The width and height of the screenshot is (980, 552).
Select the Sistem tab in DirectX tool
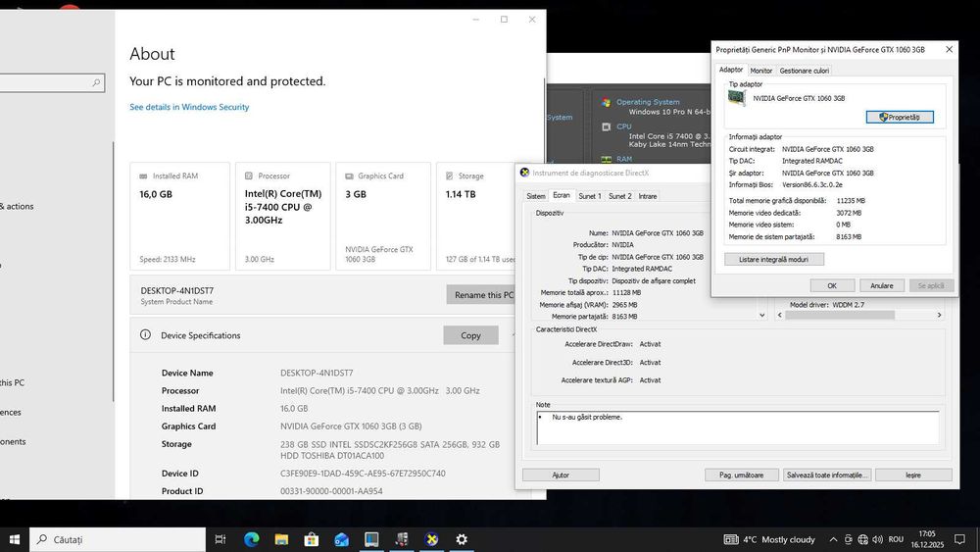tap(536, 196)
